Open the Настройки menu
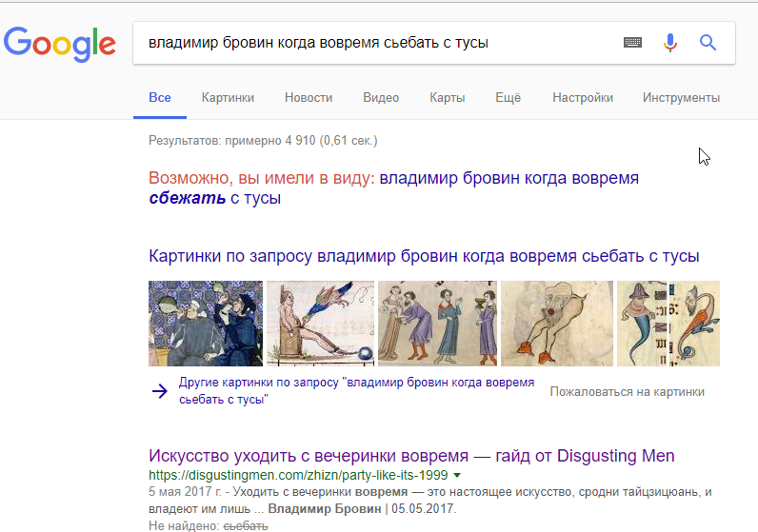758x532 pixels. click(582, 98)
